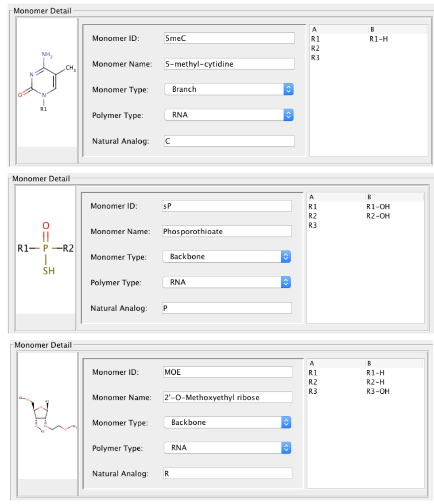The height and width of the screenshot is (504, 434).
Task: Select R1 row in the 5meC attachment table
Action: (x=369, y=39)
